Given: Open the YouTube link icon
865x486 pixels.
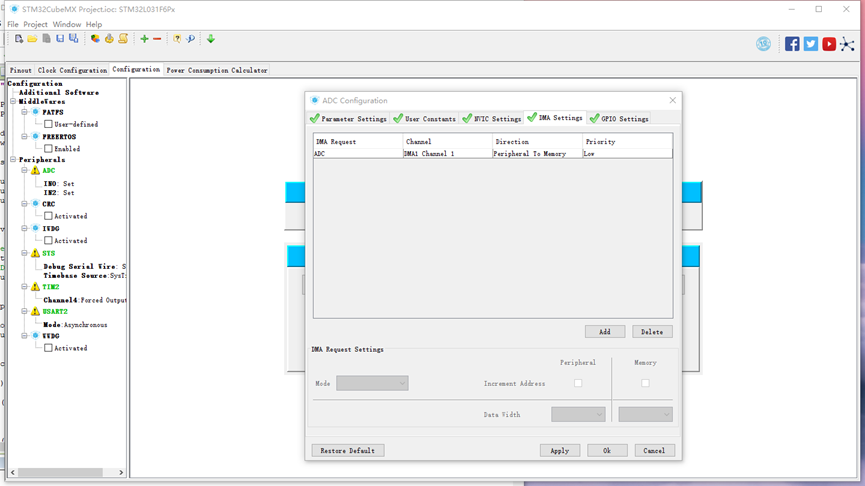Looking at the screenshot, I should tap(829, 44).
